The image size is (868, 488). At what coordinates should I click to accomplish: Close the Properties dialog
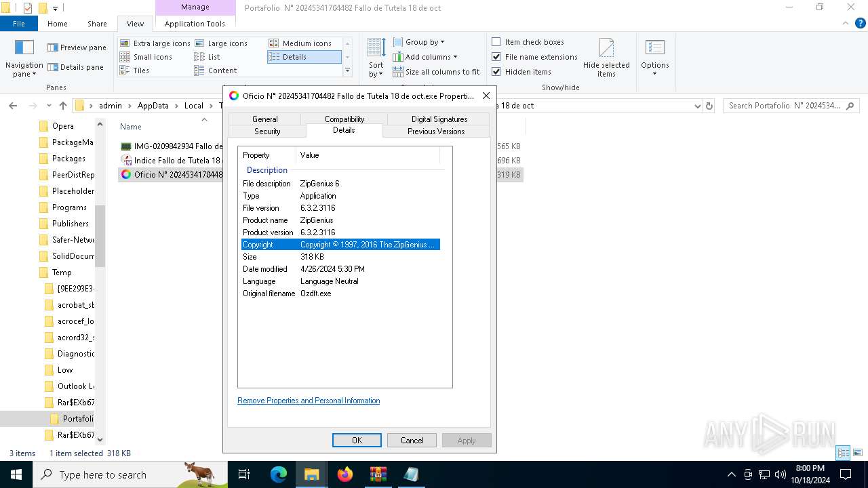pyautogui.click(x=486, y=96)
